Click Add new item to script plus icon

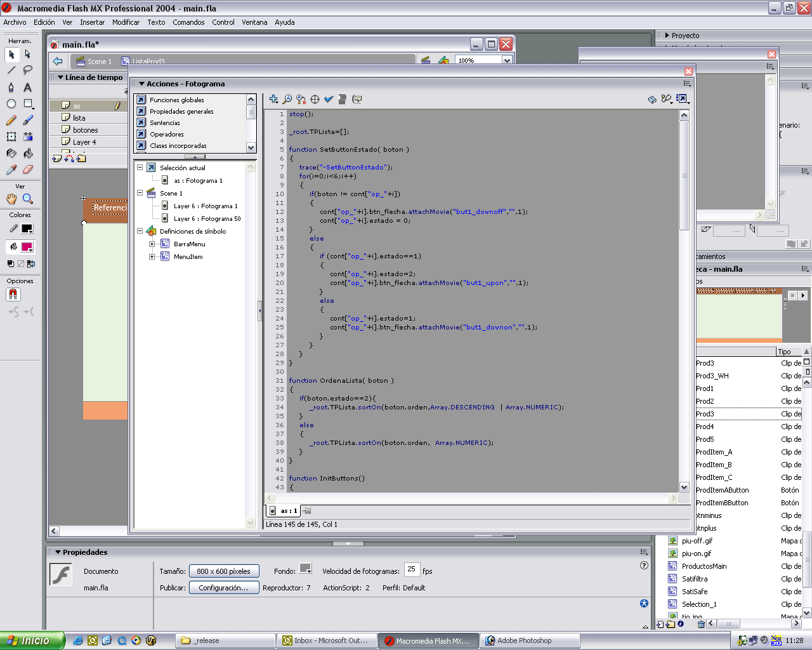273,99
